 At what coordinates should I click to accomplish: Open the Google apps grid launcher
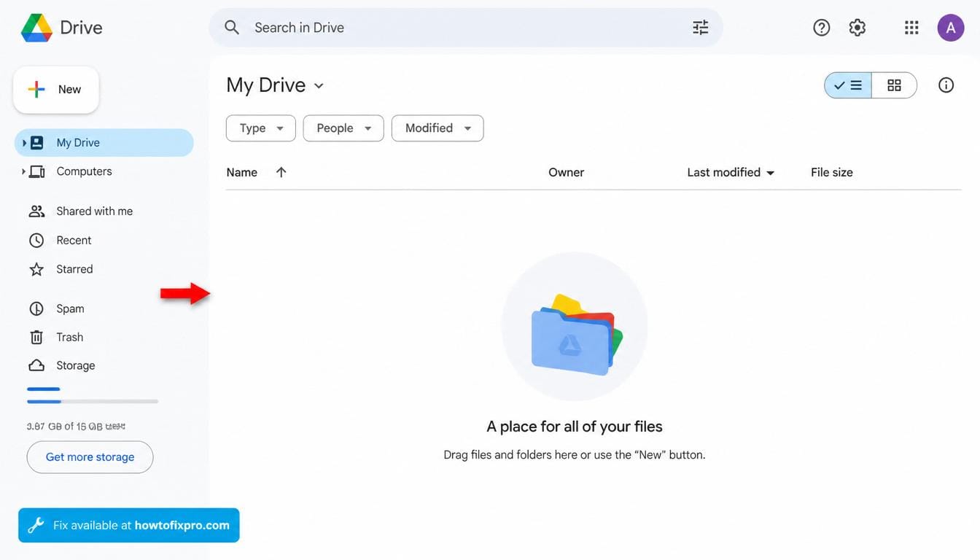pos(911,28)
